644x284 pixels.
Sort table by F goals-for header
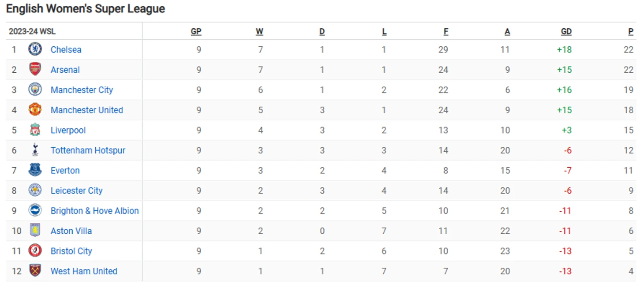pyautogui.click(x=446, y=32)
